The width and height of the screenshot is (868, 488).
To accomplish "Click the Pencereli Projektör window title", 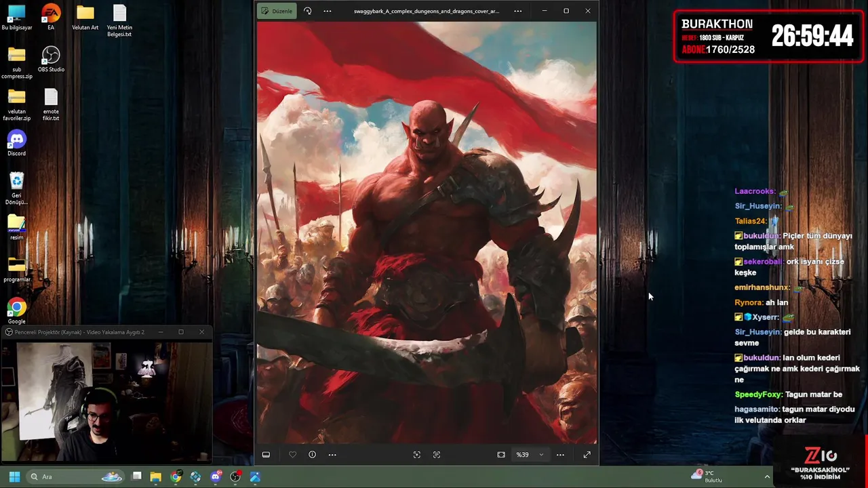I will click(79, 332).
